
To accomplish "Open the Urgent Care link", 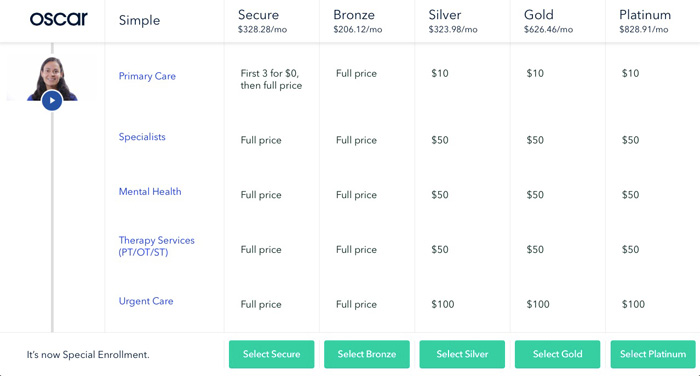I will [x=146, y=301].
